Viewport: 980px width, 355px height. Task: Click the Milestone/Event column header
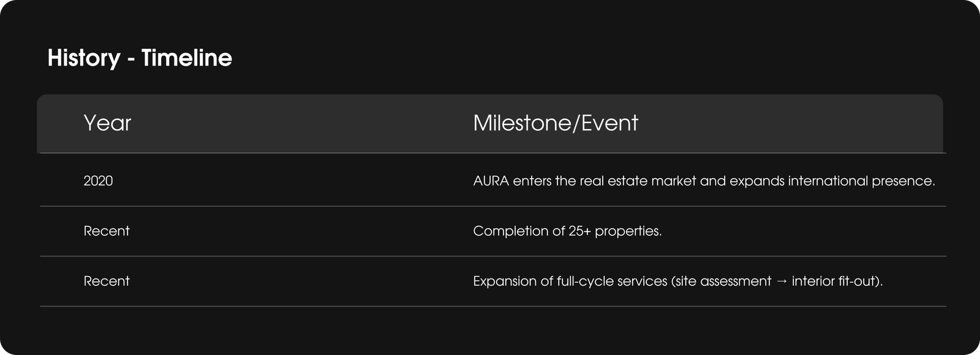pyautogui.click(x=556, y=123)
